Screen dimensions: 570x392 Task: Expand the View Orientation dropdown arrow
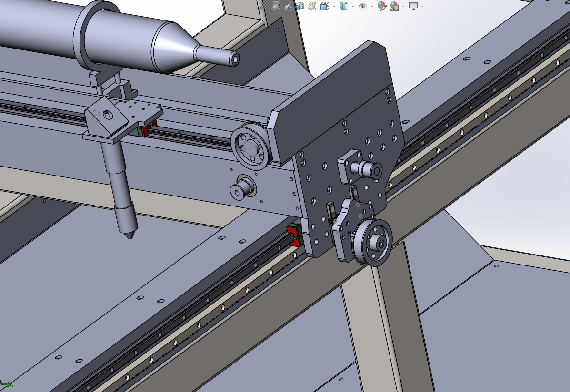click(334, 6)
